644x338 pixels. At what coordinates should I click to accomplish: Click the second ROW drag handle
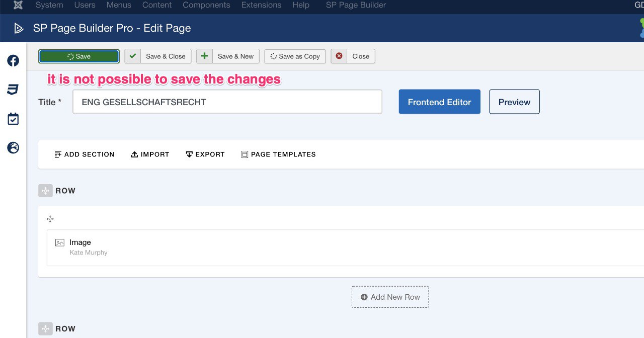(45, 328)
